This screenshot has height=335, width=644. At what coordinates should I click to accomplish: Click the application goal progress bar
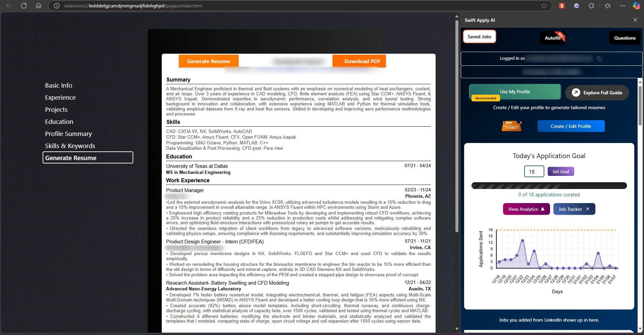click(549, 186)
